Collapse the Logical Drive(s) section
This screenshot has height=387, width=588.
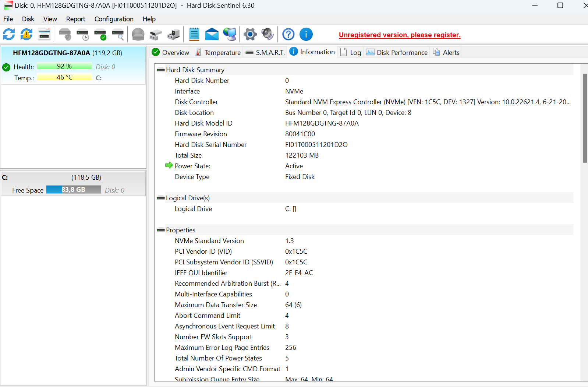click(160, 198)
